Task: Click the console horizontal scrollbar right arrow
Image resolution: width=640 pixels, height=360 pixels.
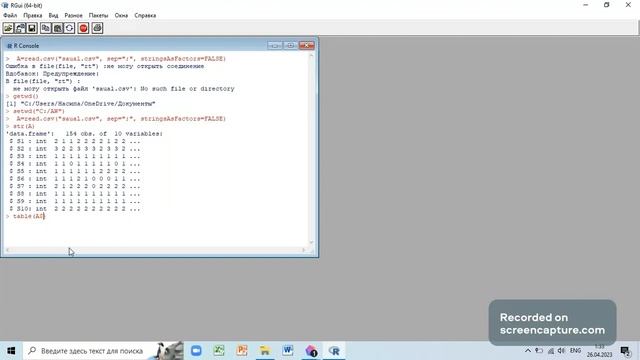Action: (304, 250)
